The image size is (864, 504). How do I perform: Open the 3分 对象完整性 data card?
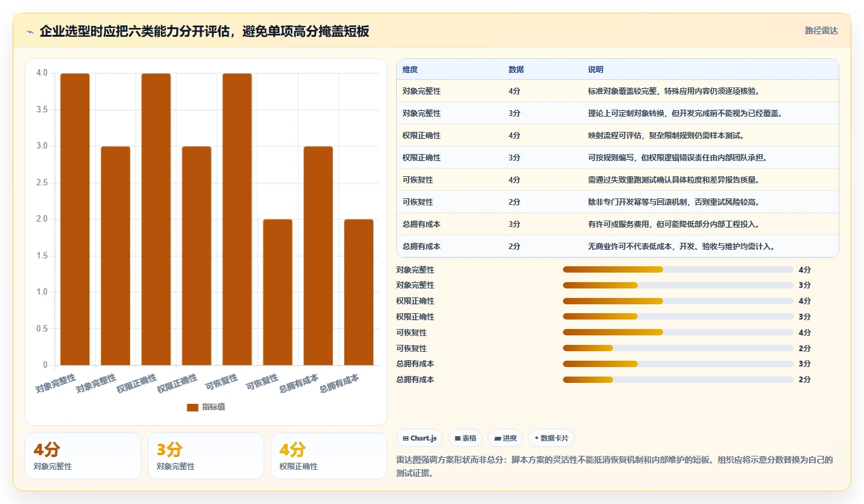coord(206,456)
